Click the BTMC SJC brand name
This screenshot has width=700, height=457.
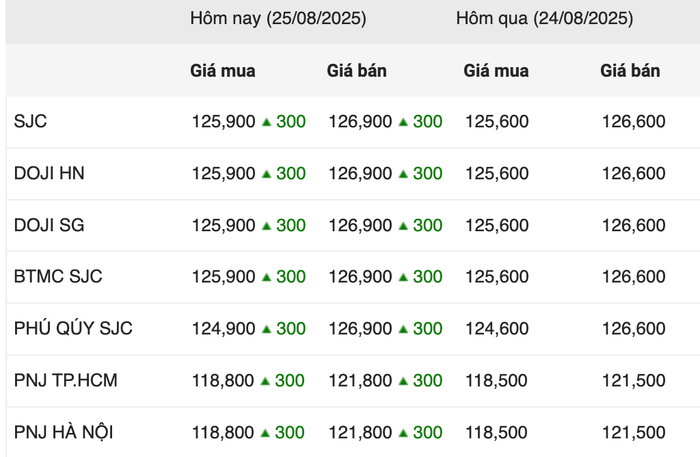58,277
